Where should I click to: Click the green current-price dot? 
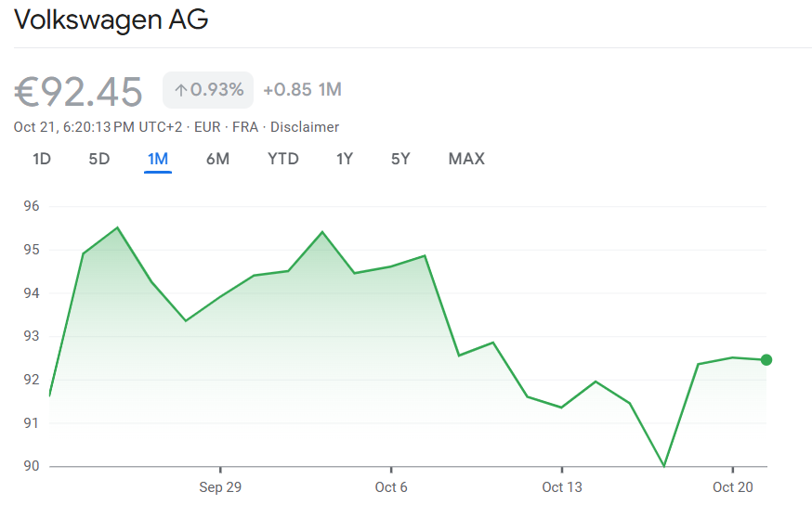pyautogui.click(x=766, y=360)
